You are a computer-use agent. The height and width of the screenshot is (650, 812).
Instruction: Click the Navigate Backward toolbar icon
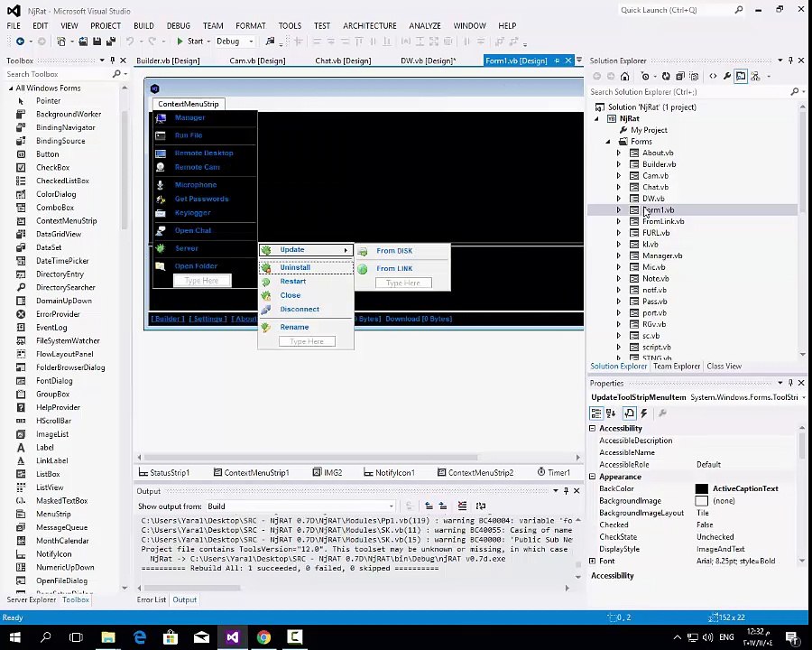pyautogui.click(x=20, y=41)
